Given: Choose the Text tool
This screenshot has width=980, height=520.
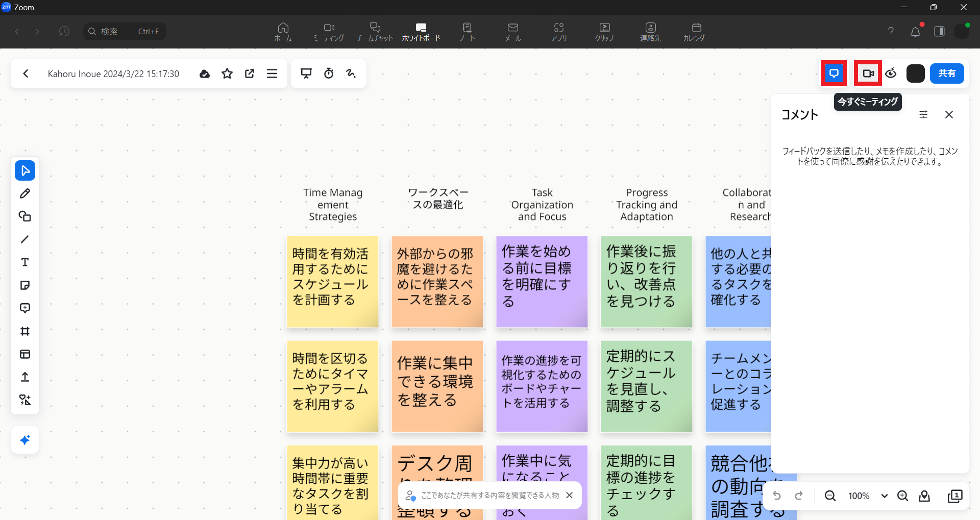Looking at the screenshot, I should [24, 262].
